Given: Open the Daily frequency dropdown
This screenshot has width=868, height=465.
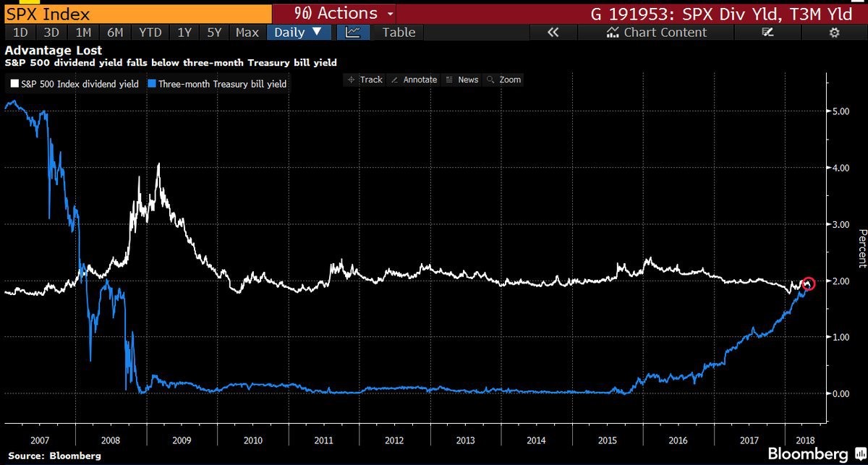Looking at the screenshot, I should (299, 32).
